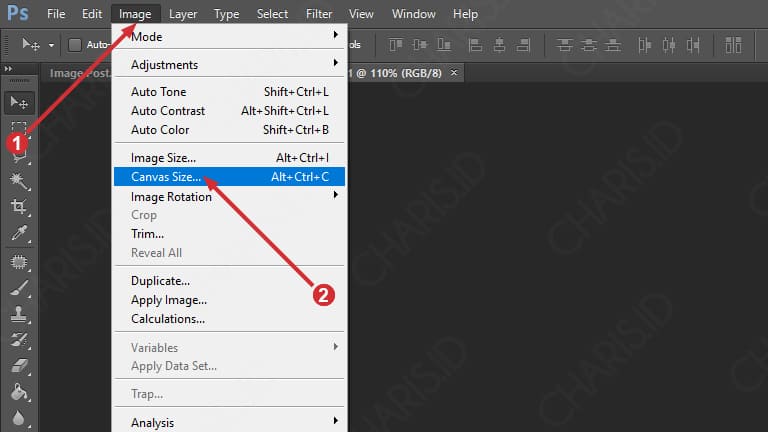Distribute left edges icon
Viewport: 768px width, 432px height.
[645, 45]
